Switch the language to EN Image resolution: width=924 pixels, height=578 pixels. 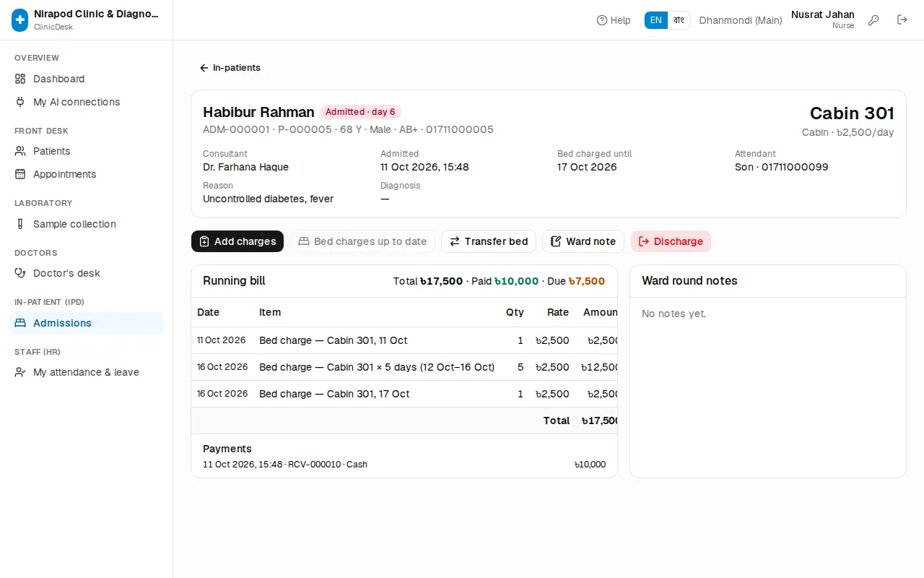[655, 20]
